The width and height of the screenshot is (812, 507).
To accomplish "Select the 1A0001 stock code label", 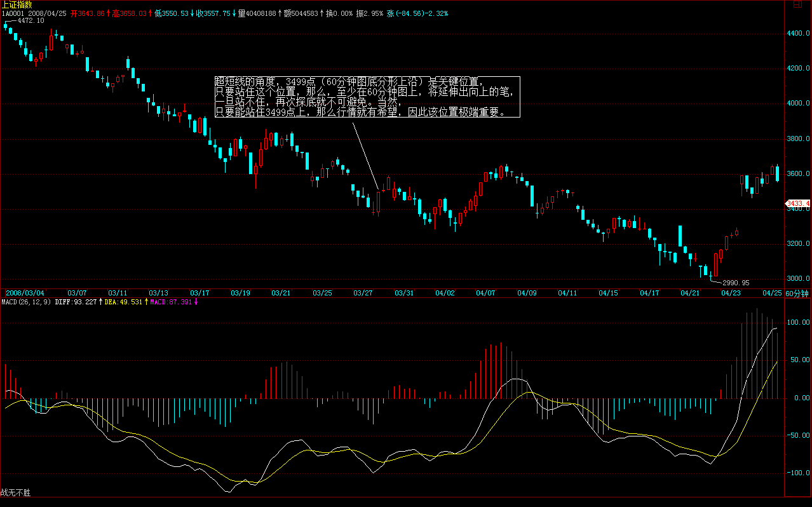I will point(13,13).
